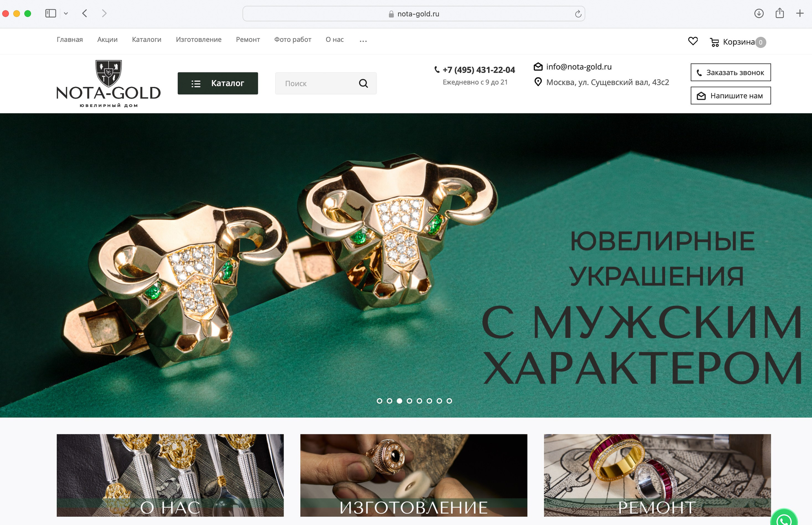Open the РЕМОНТ rings thumbnail
The width and height of the screenshot is (812, 525).
657,475
